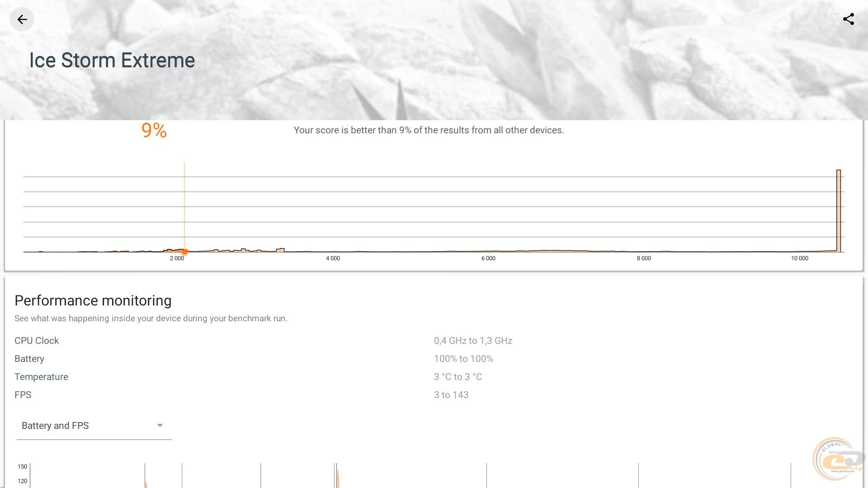Click the Battery row label

(x=29, y=359)
